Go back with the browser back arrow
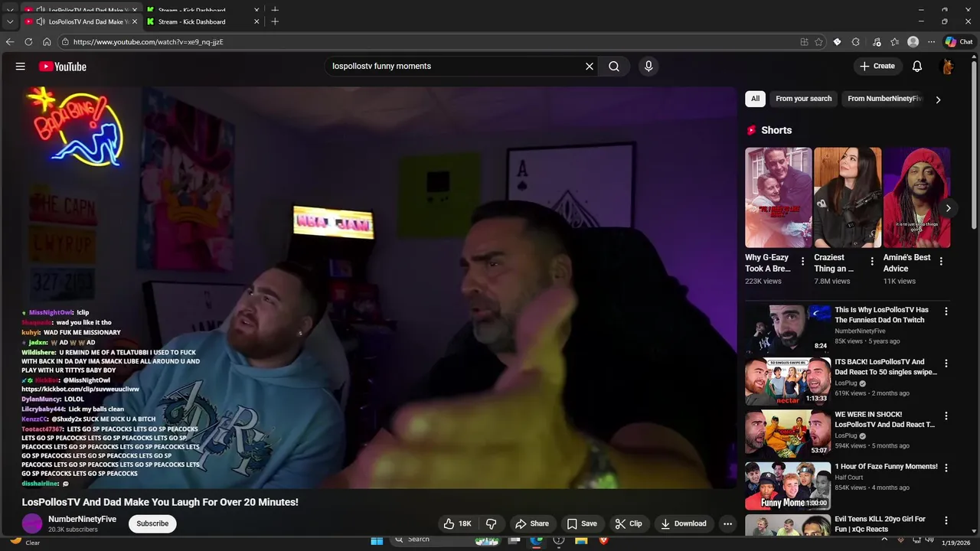This screenshot has width=980, height=551. pyautogui.click(x=10, y=42)
